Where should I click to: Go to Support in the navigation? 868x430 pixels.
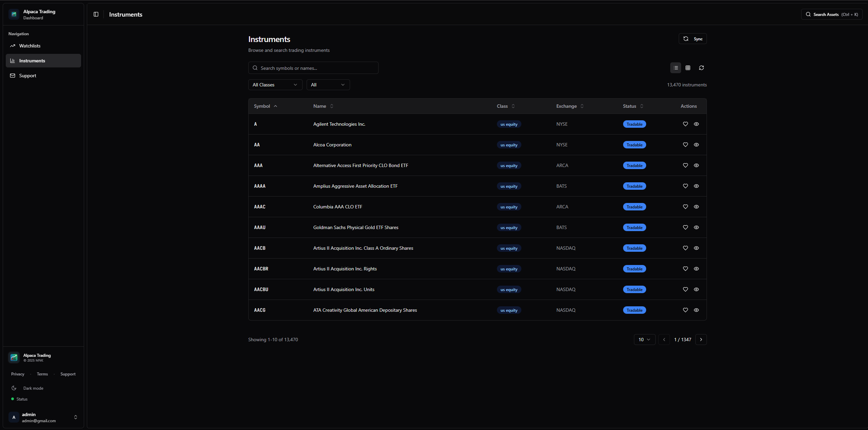(x=28, y=76)
